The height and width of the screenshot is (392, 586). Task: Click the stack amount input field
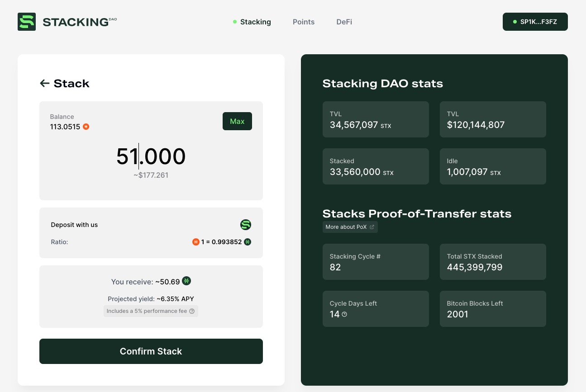point(151,156)
